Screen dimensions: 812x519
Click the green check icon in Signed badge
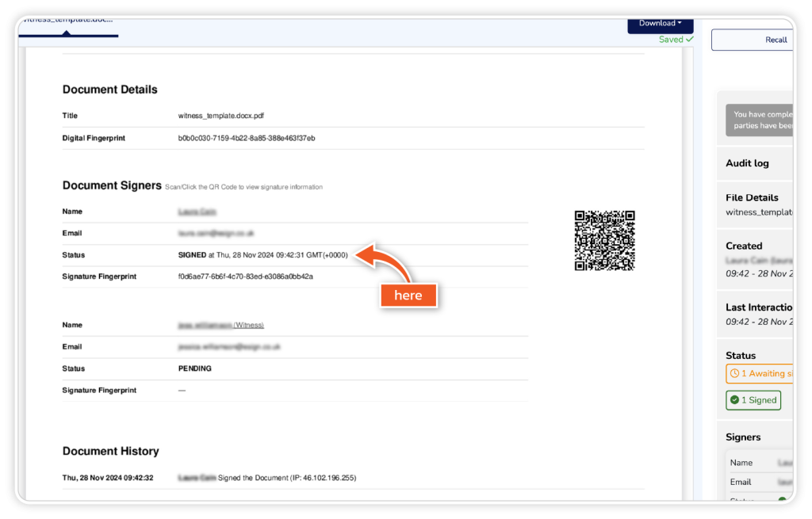click(734, 400)
